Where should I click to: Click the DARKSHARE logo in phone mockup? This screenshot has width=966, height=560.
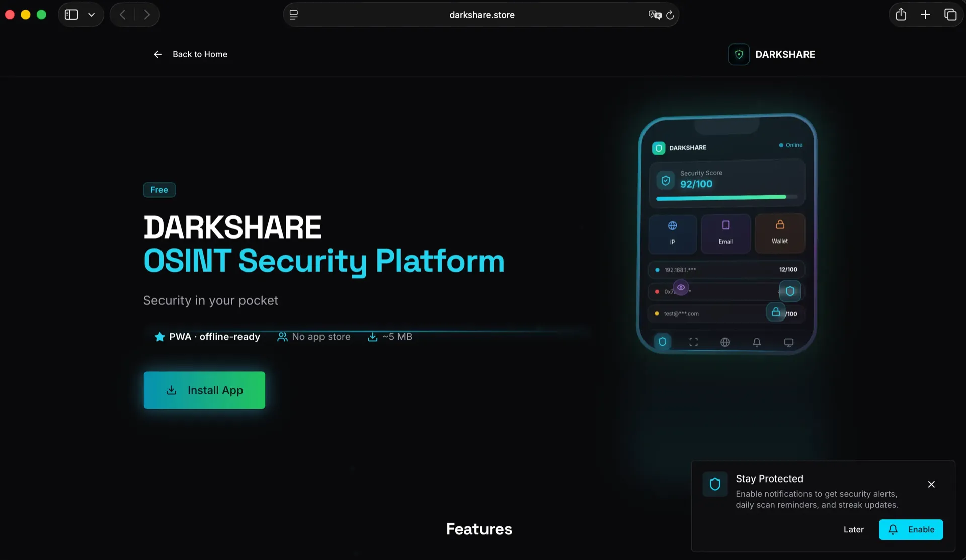click(659, 148)
